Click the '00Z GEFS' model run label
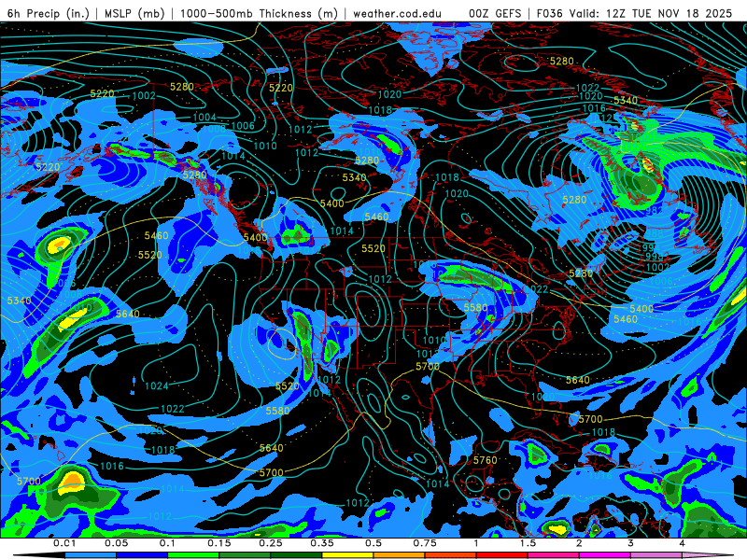747x560 pixels. 496,13
